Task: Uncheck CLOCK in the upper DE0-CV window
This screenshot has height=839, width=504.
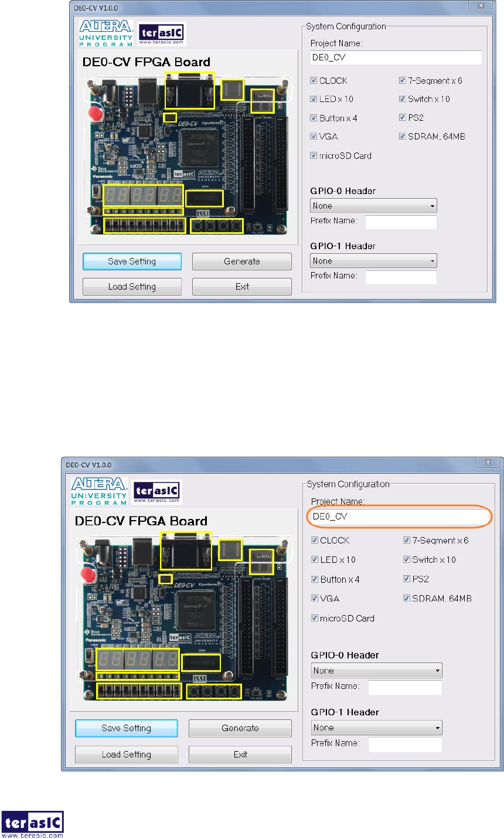Action: coord(314,81)
